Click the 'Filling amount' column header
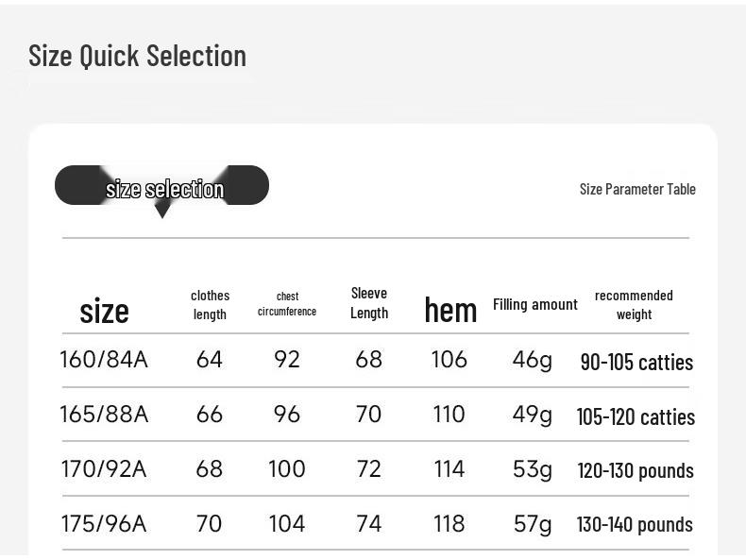 (x=535, y=304)
